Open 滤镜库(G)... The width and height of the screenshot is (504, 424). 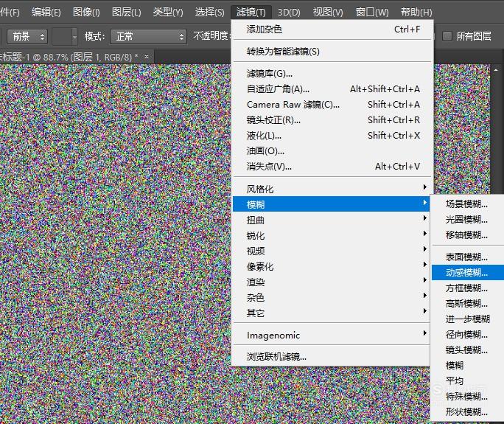click(x=333, y=74)
